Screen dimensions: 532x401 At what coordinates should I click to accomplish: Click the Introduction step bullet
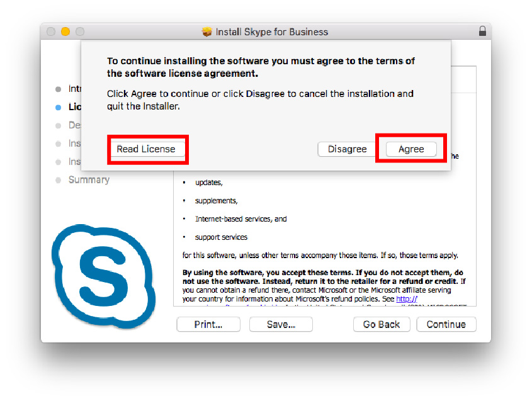pos(59,89)
